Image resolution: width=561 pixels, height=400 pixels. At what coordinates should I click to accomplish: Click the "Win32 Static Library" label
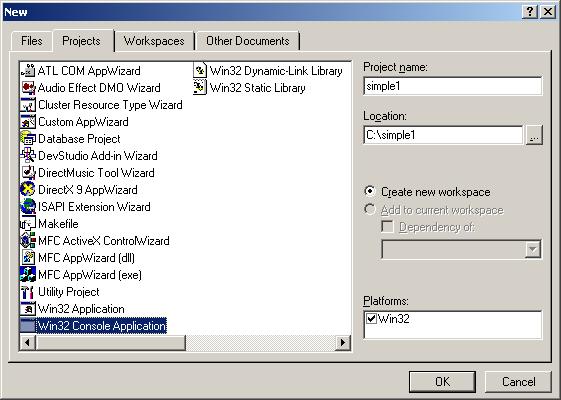pyautogui.click(x=258, y=88)
